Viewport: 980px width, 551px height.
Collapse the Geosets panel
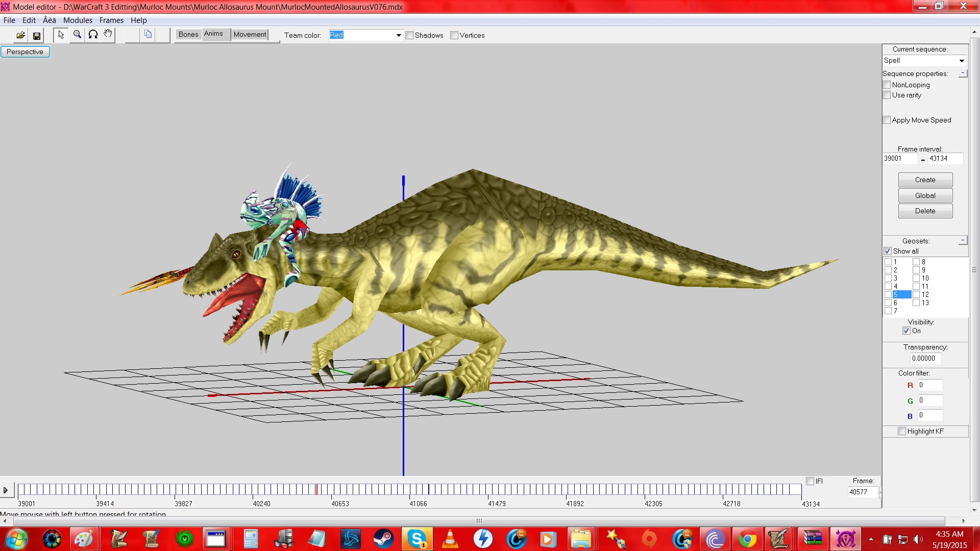point(963,240)
